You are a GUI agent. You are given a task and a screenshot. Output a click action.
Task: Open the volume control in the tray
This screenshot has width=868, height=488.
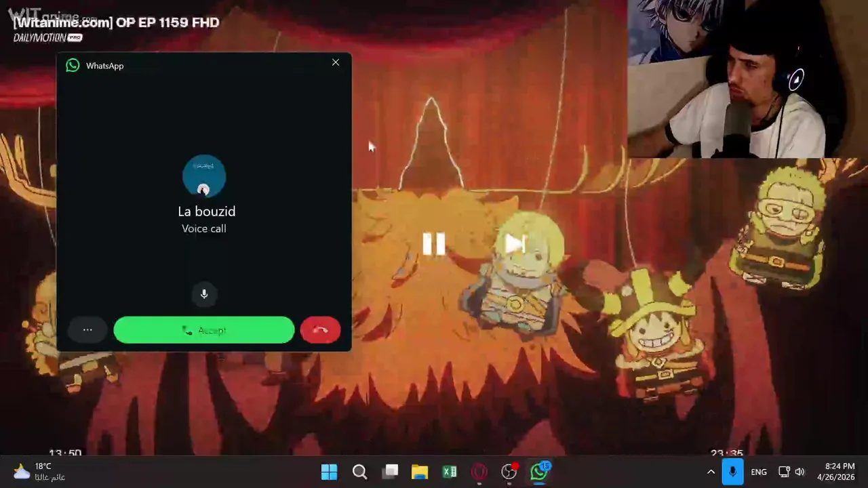[800, 472]
